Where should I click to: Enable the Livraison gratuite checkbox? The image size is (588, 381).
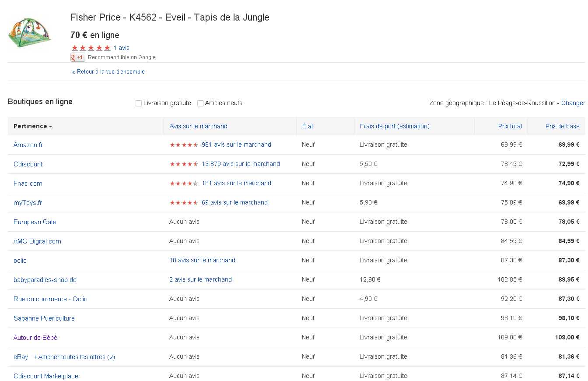coord(139,103)
